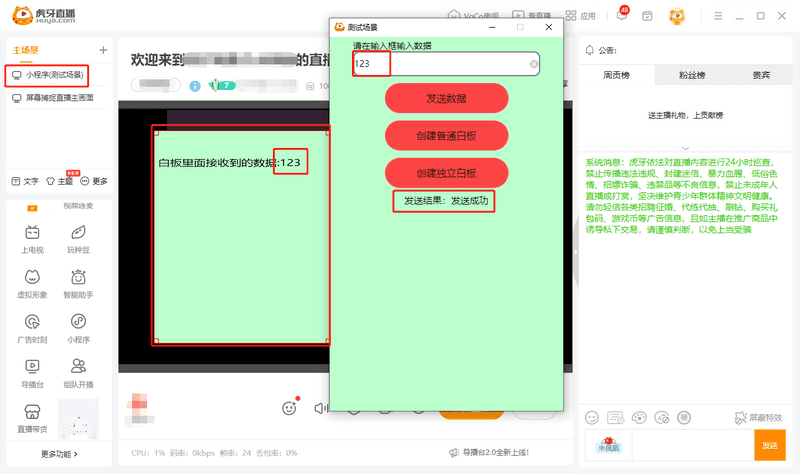Image resolution: width=800 pixels, height=474 pixels.
Task: Expand 更多功能 tools list
Action: pyautogui.click(x=59, y=454)
